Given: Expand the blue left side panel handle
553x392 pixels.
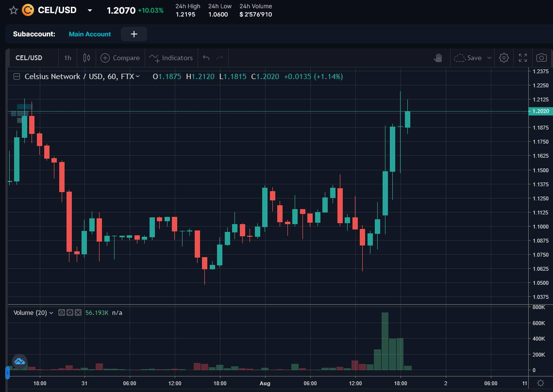Looking at the screenshot, I should (x=7, y=373).
